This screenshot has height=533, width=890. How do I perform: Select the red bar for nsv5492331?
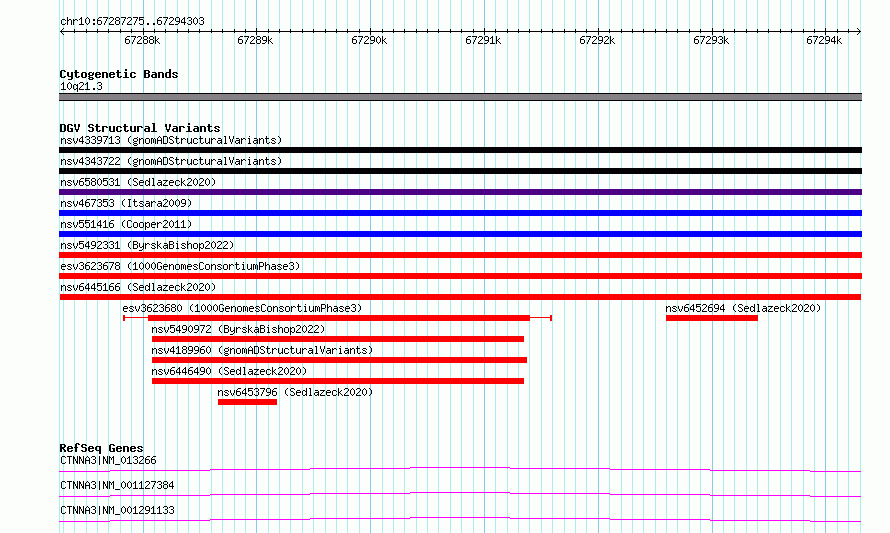(x=460, y=255)
